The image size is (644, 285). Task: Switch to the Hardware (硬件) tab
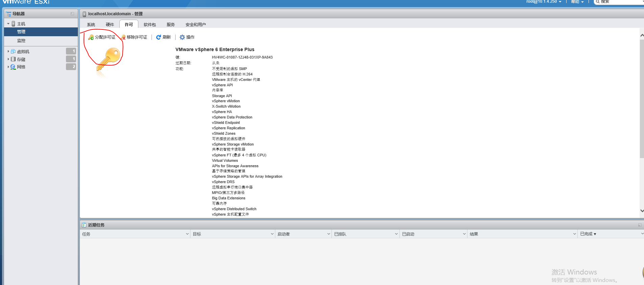(110, 24)
